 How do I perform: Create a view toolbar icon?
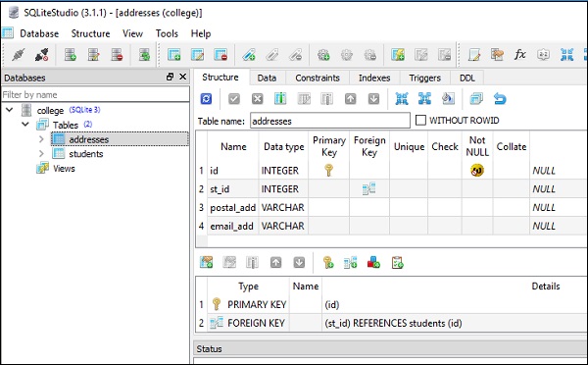(x=398, y=55)
